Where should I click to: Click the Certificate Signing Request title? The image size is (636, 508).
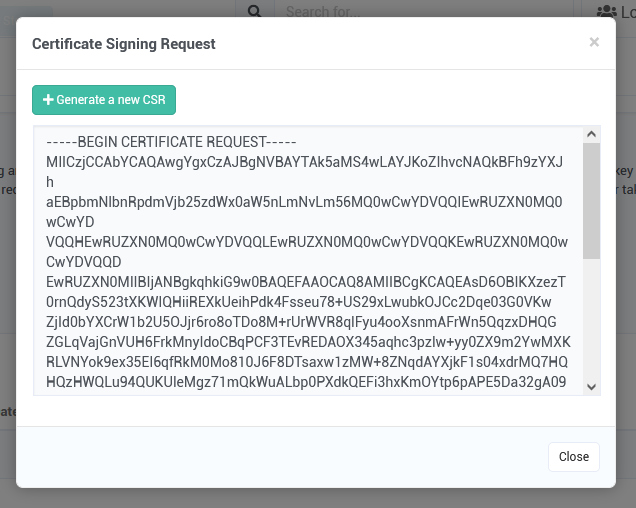coord(124,44)
